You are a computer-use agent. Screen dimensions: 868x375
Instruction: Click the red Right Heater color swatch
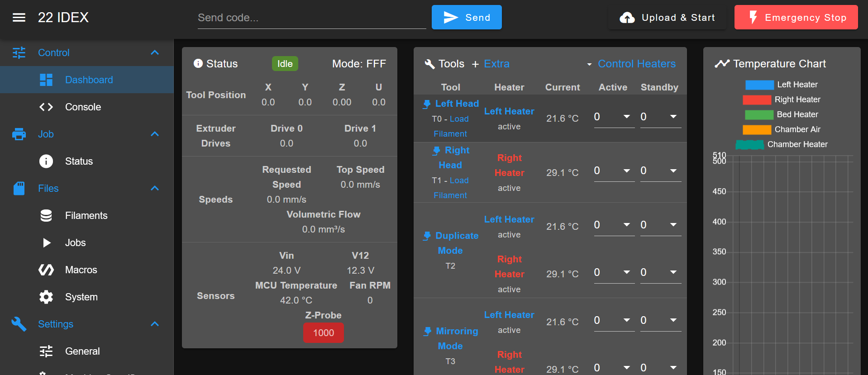pyautogui.click(x=757, y=100)
